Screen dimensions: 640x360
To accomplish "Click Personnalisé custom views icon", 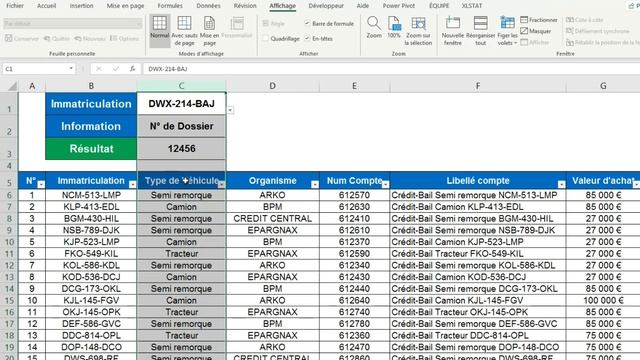I will [x=237, y=27].
